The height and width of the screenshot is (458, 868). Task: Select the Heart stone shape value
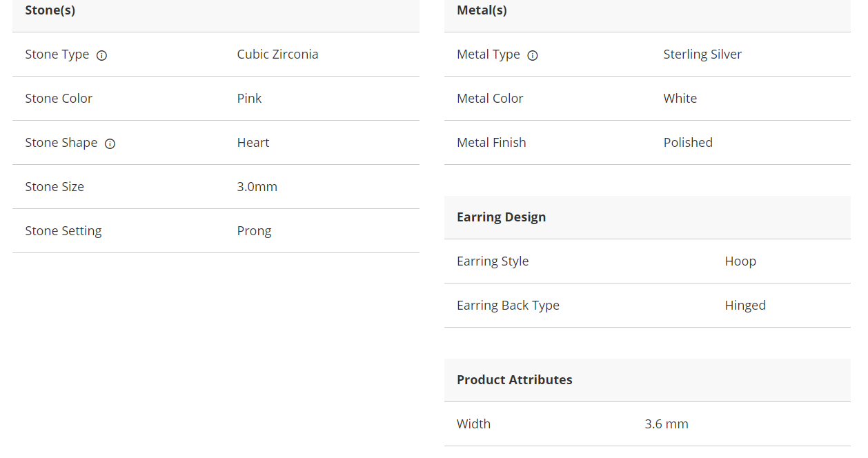click(x=253, y=143)
